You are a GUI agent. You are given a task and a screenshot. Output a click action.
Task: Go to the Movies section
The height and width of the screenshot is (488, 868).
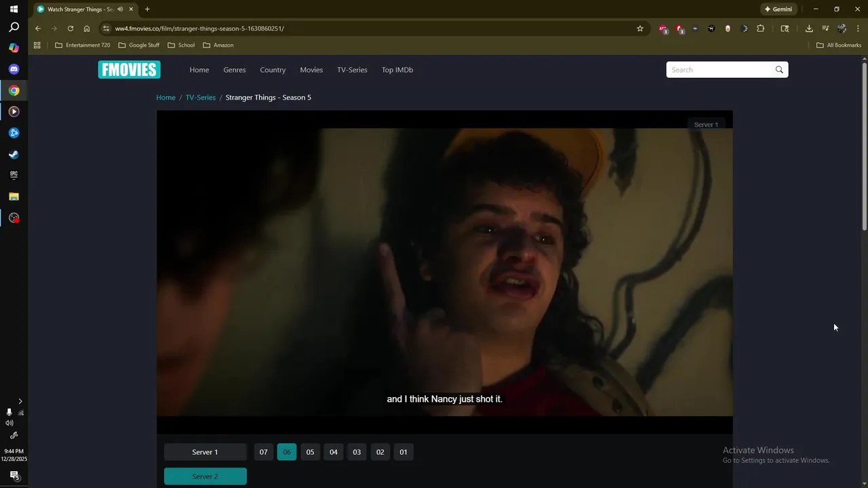click(311, 70)
